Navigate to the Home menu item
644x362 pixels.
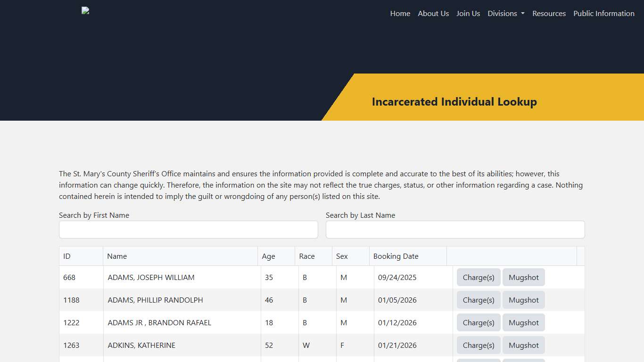[x=400, y=13]
